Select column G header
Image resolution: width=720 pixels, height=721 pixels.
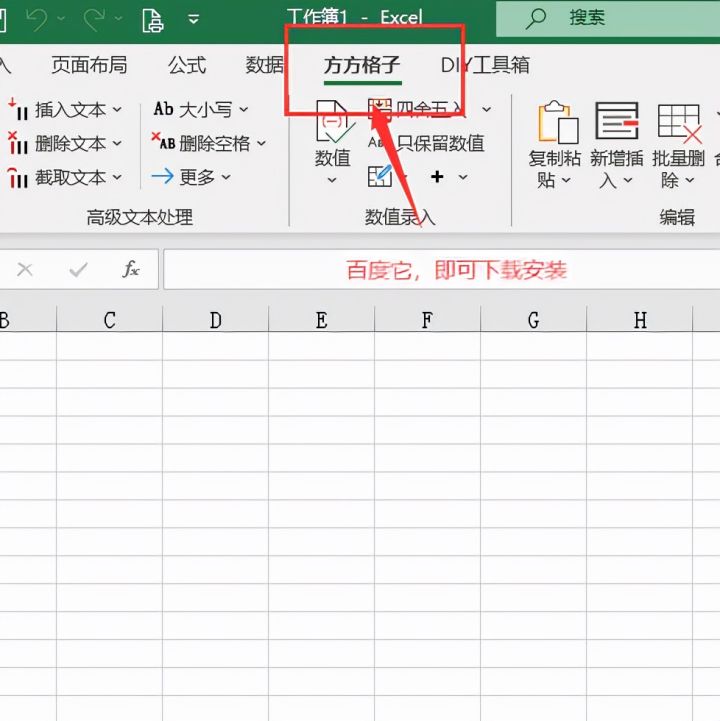tap(534, 320)
